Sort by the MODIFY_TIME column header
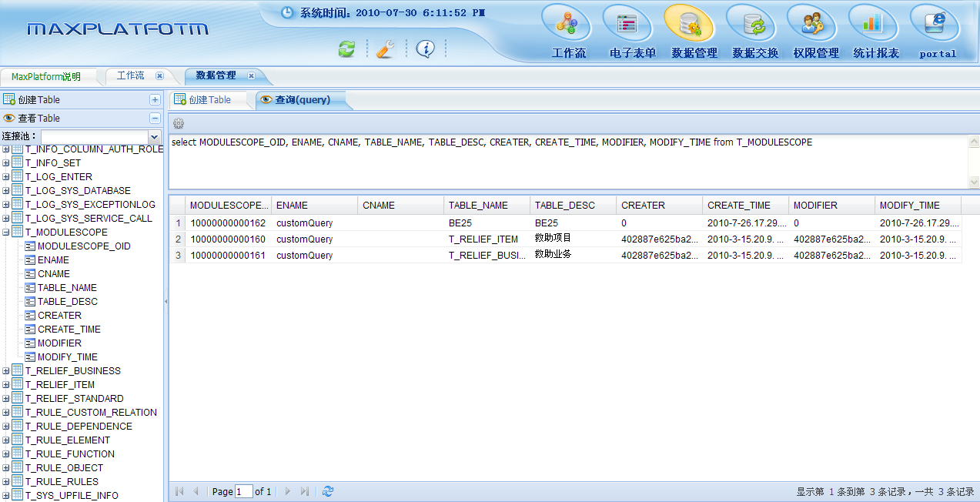The height and width of the screenshot is (502, 980). (918, 206)
